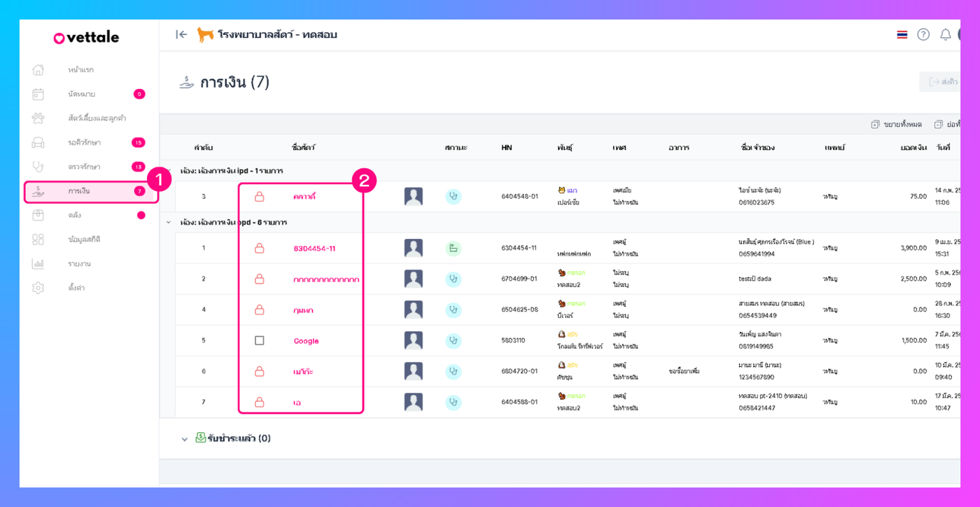
Task: Click the amount 3,900.00
Action: (x=913, y=248)
